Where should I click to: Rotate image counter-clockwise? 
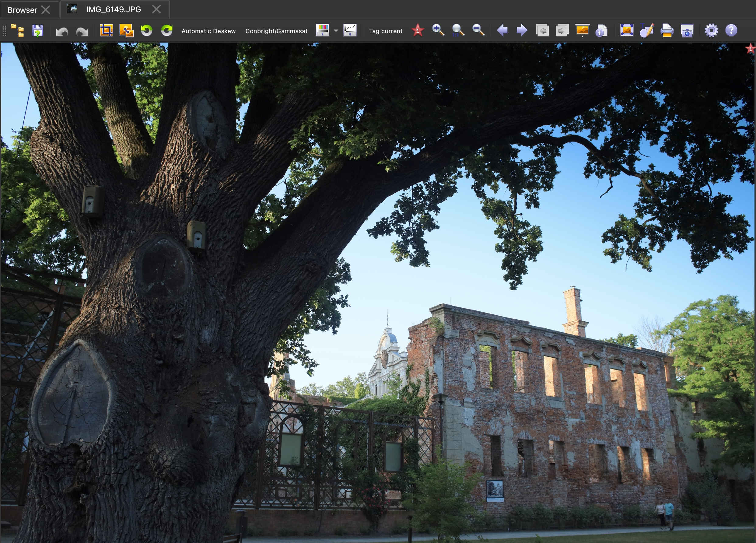pyautogui.click(x=147, y=31)
